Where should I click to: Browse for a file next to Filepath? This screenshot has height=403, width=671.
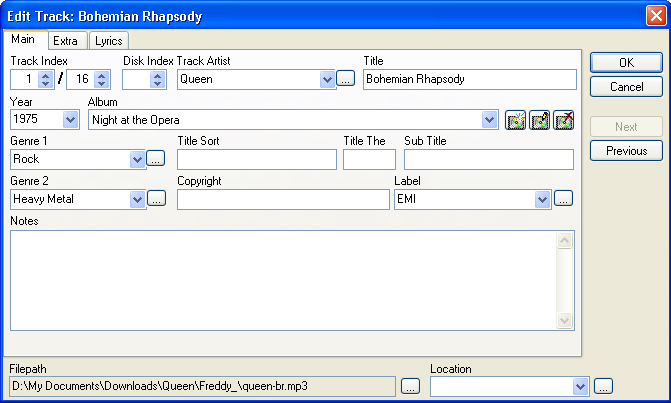[x=410, y=386]
